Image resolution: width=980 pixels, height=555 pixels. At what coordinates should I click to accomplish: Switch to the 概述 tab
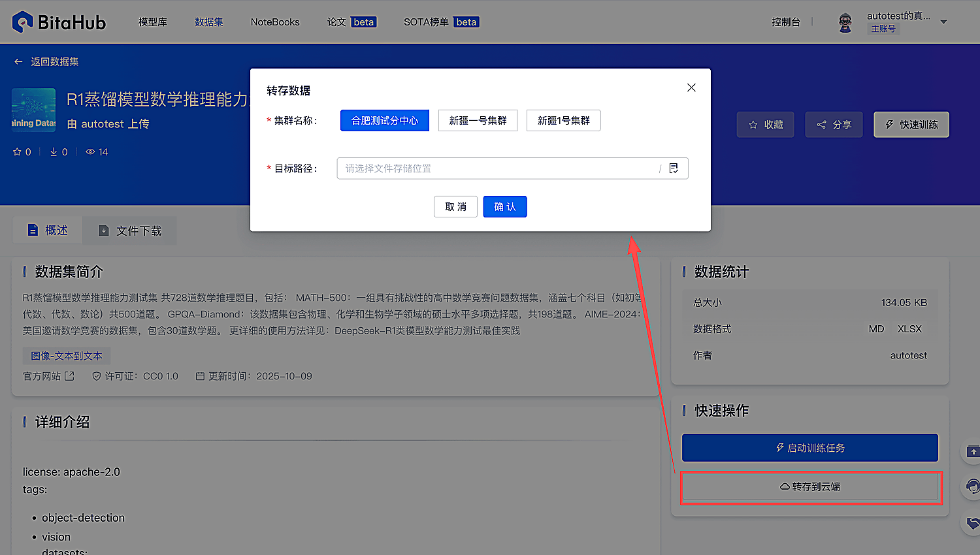tap(48, 230)
